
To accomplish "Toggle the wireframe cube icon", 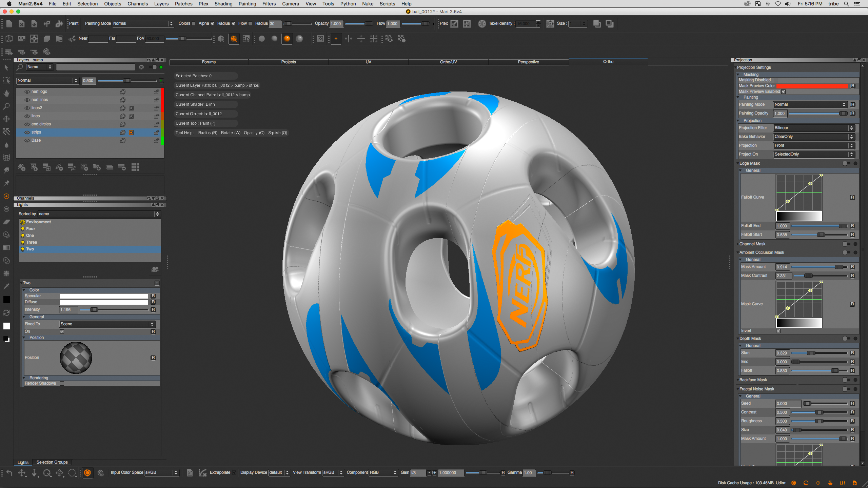I will pos(9,39).
